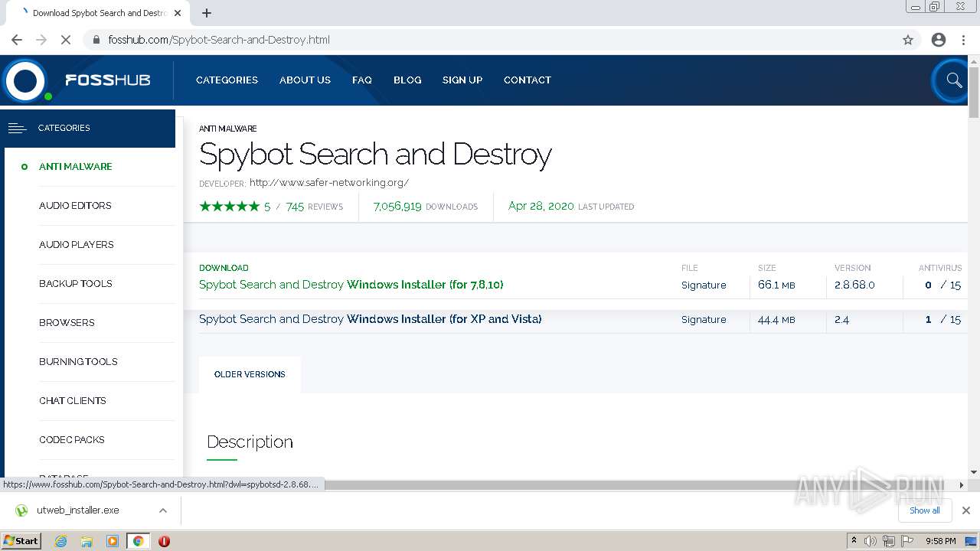The image size is (980, 551).
Task: Open CATEGORIES in top navigation
Action: (227, 80)
